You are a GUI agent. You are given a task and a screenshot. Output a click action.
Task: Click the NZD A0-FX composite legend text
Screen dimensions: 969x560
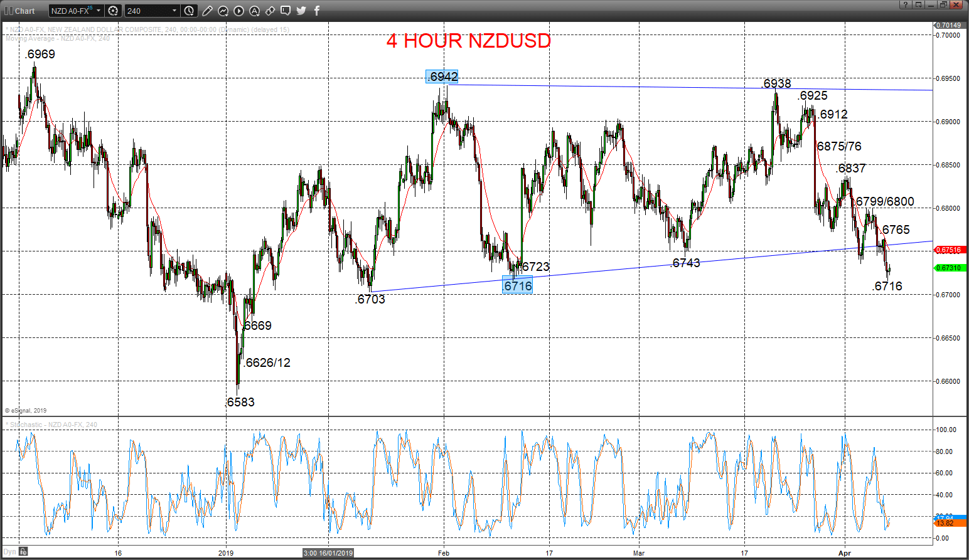[x=147, y=29]
